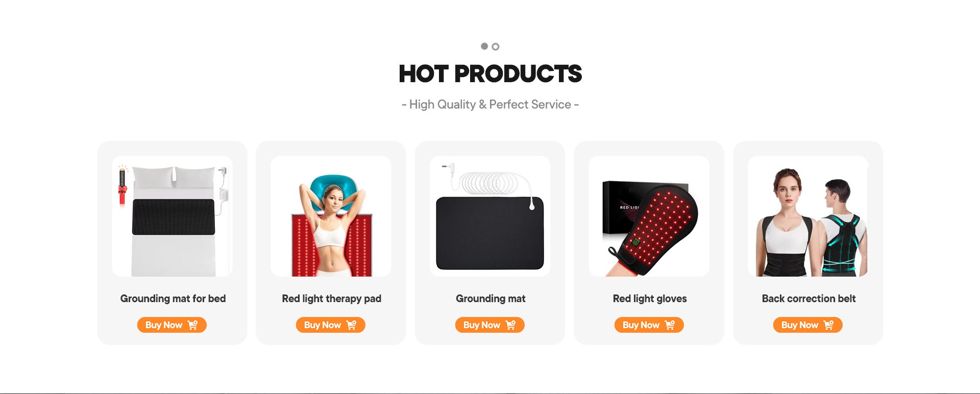980x394 pixels.
Task: Open Red light therapy pad product image
Action: (331, 216)
